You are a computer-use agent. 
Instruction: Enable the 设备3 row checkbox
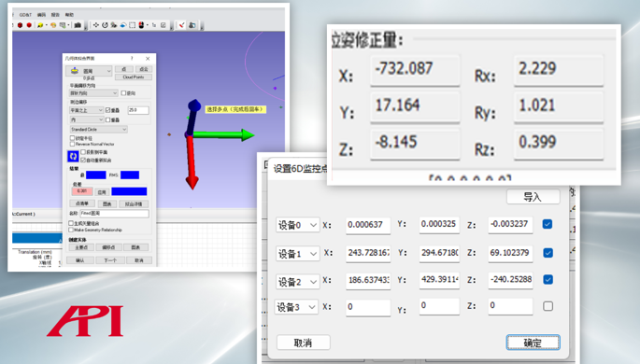pos(548,306)
